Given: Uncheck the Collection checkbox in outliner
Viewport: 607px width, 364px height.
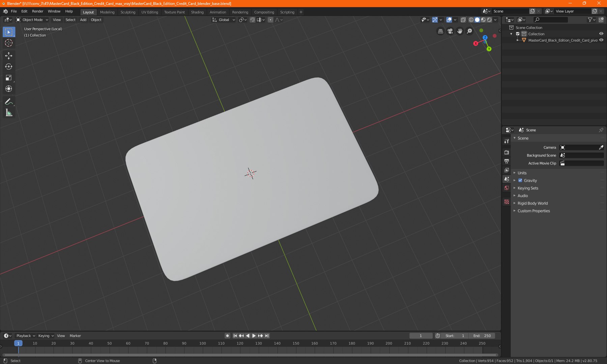Looking at the screenshot, I should 518,34.
